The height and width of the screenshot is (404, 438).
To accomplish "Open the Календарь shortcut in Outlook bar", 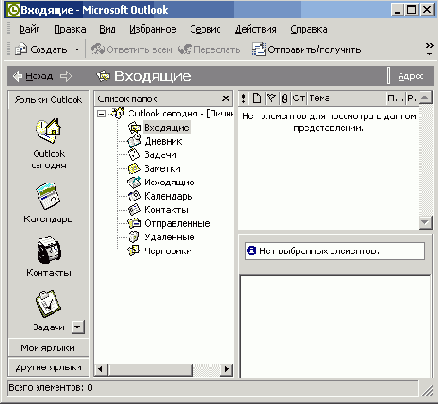I will [x=48, y=196].
